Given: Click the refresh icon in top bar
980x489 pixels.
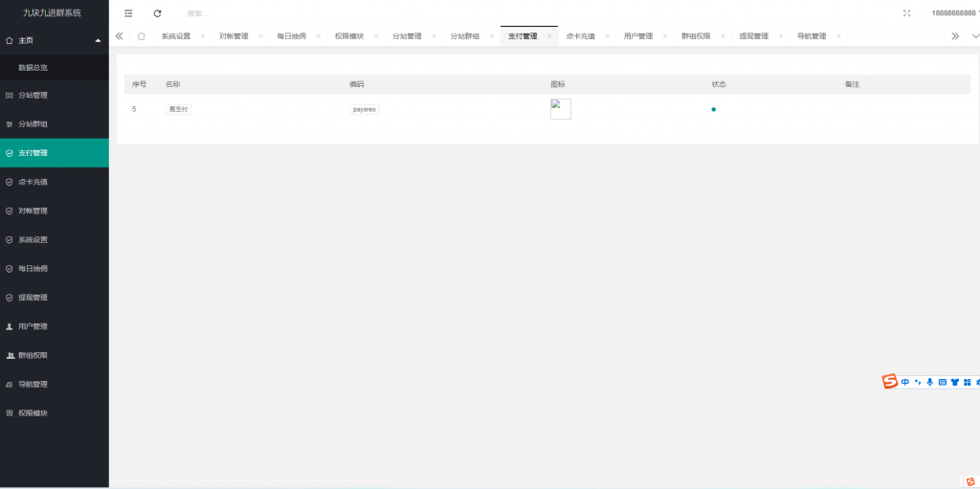Looking at the screenshot, I should 157,13.
